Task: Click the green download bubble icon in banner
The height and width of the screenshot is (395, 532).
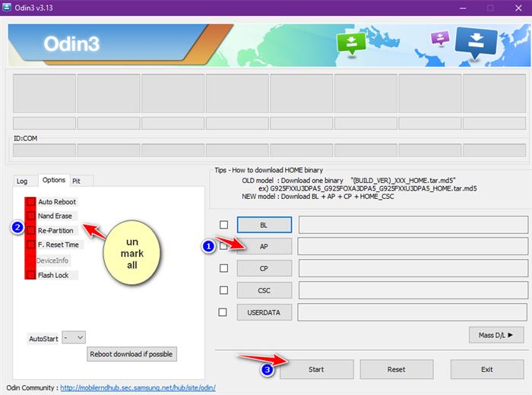Action: (x=351, y=43)
